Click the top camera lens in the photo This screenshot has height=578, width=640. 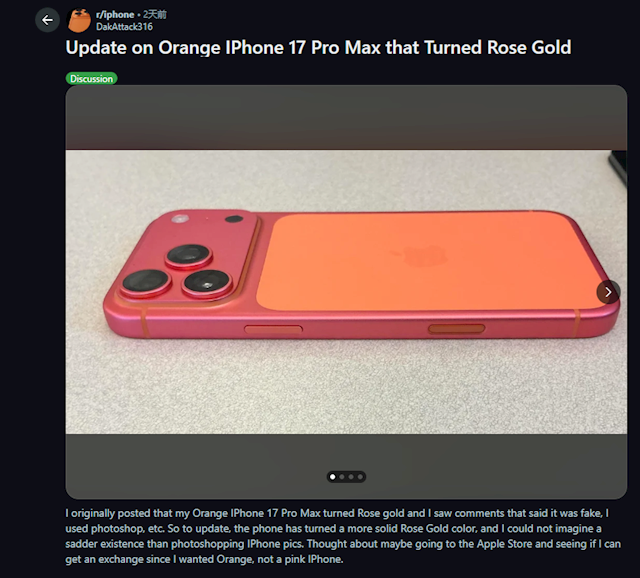[x=189, y=255]
